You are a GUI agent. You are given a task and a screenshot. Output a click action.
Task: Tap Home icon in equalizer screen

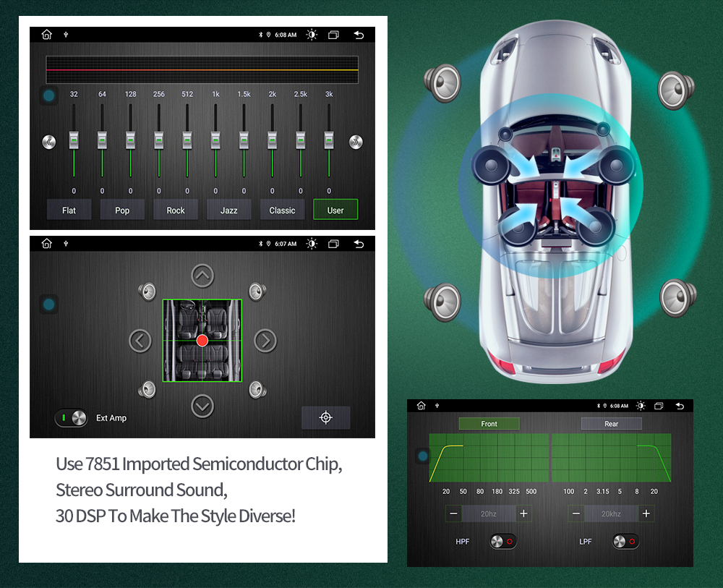point(46,35)
